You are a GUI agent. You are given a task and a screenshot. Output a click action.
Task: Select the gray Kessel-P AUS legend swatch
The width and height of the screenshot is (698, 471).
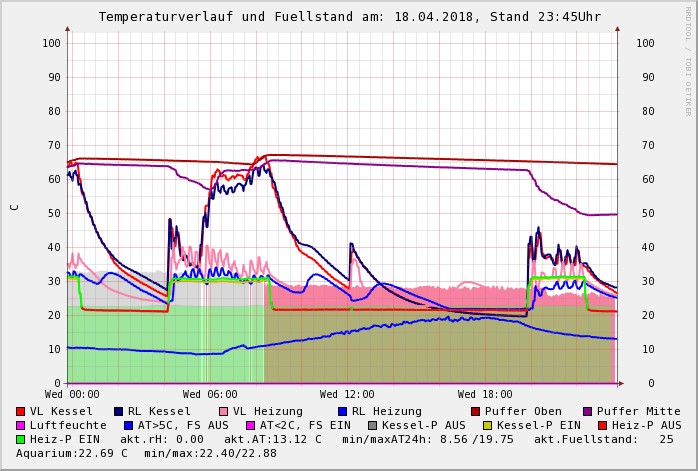(372, 425)
